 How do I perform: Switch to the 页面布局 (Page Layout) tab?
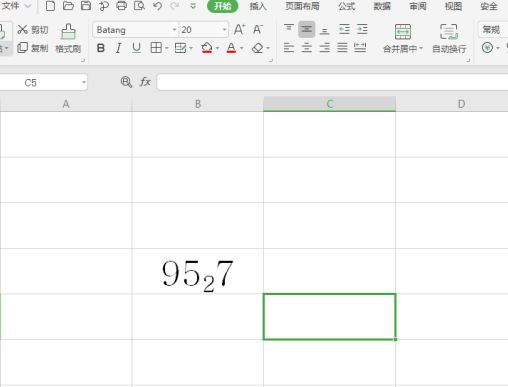click(302, 6)
